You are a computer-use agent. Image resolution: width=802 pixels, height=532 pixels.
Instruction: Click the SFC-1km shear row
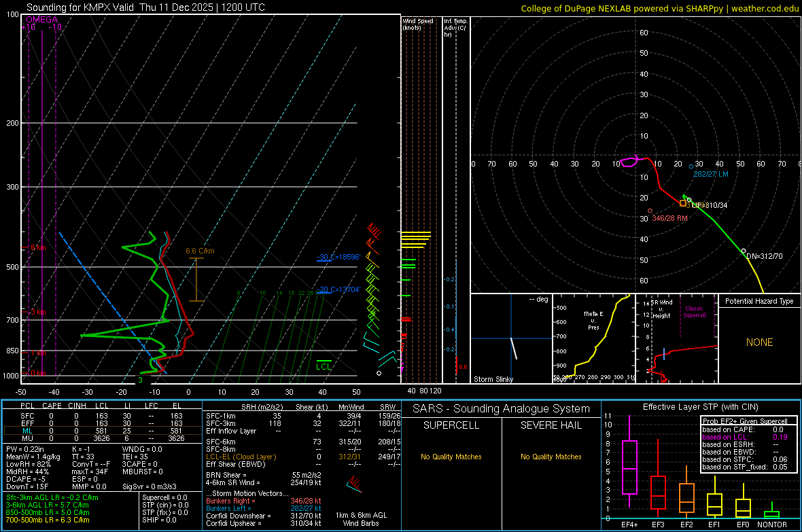point(303,416)
